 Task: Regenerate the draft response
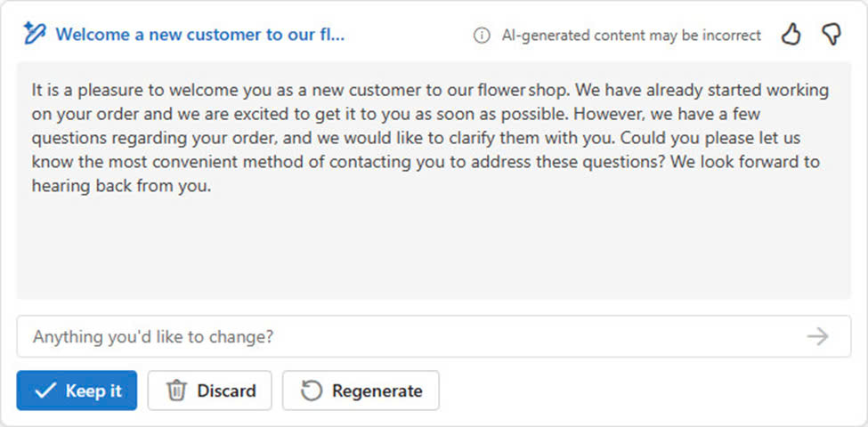361,391
